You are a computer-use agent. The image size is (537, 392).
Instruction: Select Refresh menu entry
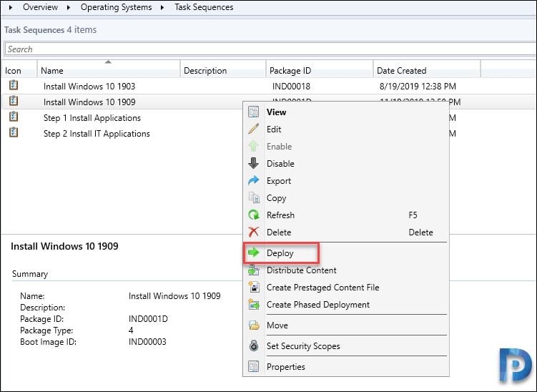click(x=346, y=215)
